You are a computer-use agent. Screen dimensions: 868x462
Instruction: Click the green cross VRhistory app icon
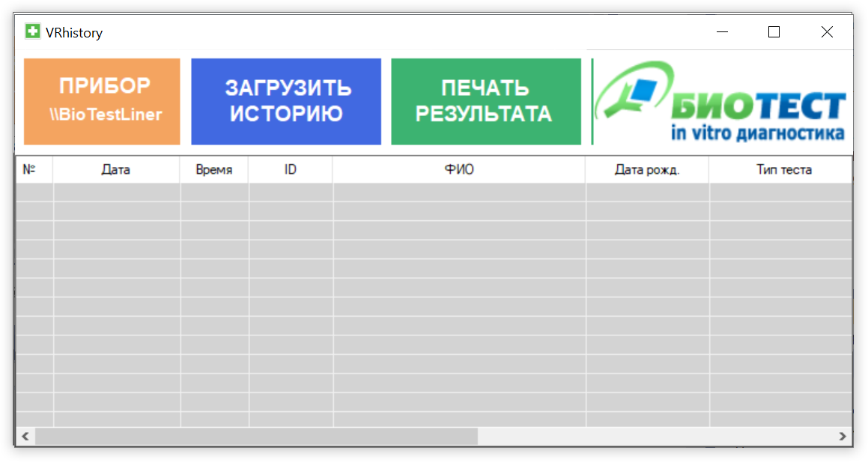(33, 31)
